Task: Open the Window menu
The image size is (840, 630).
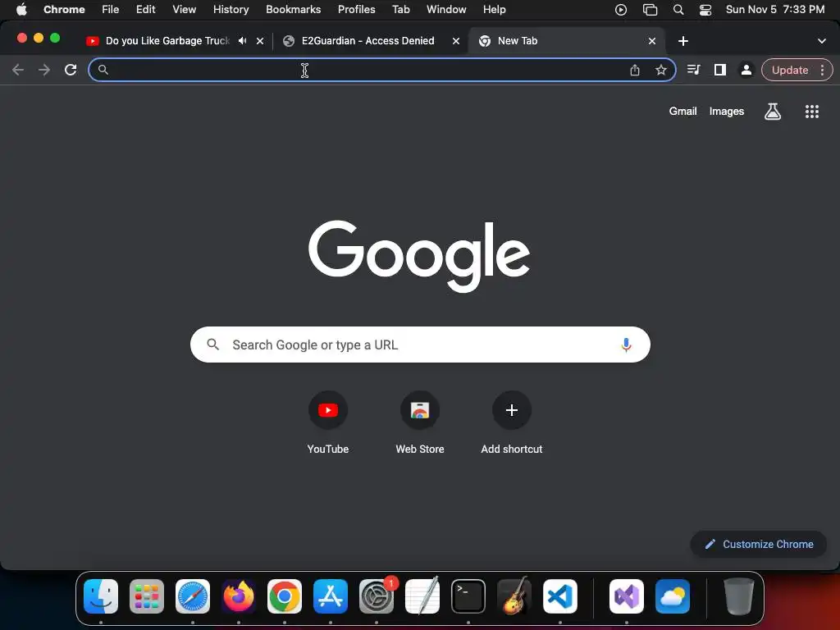Action: coord(446,9)
